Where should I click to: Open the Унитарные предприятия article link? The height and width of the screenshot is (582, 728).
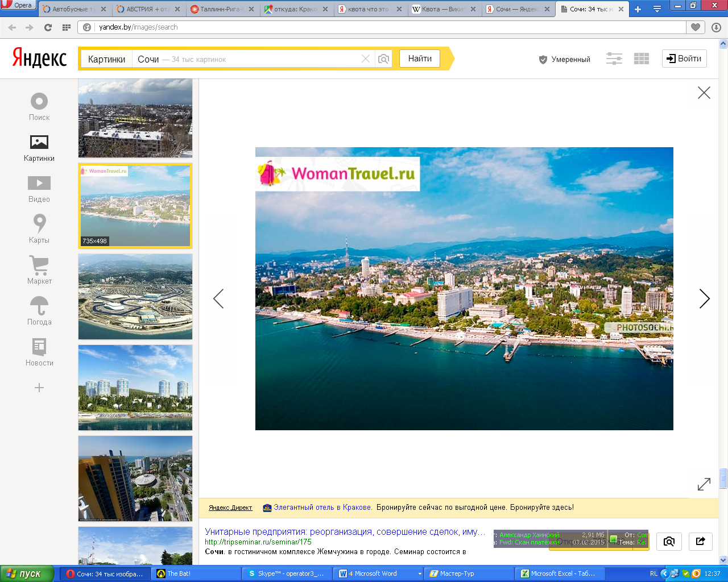click(345, 532)
